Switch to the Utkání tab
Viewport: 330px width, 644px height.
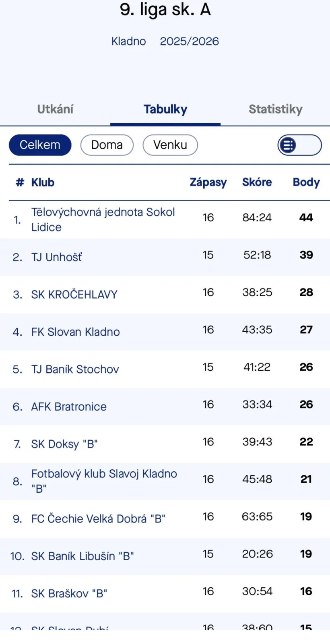click(55, 109)
